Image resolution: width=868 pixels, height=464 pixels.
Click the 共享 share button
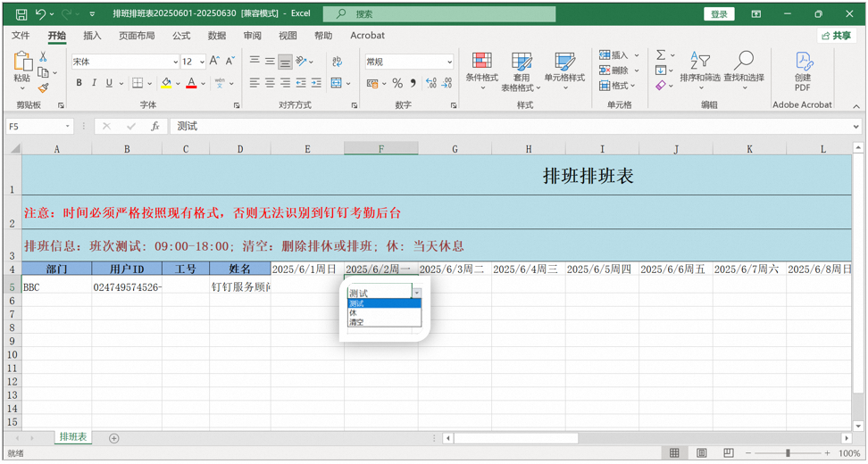[x=837, y=36]
